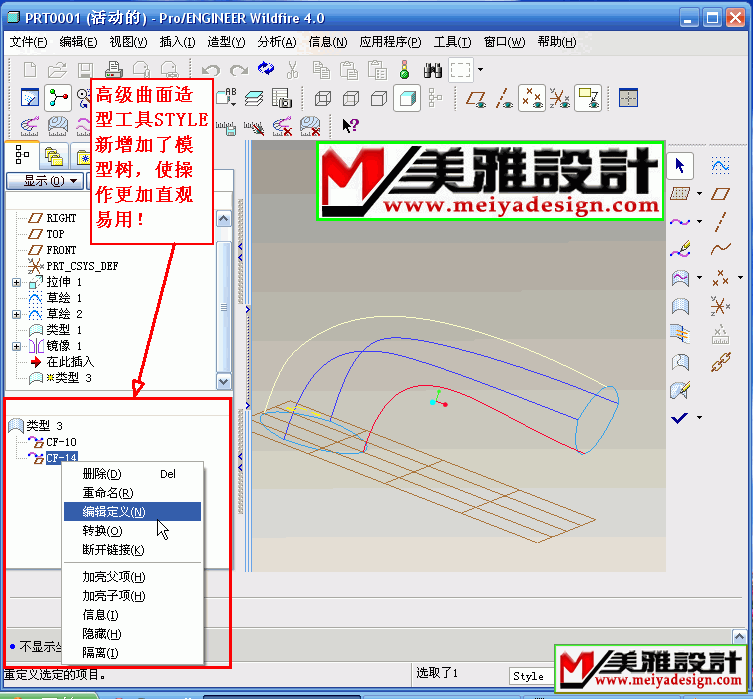Choose 删除(D) in context menu
The height and width of the screenshot is (699, 753).
pos(133,474)
